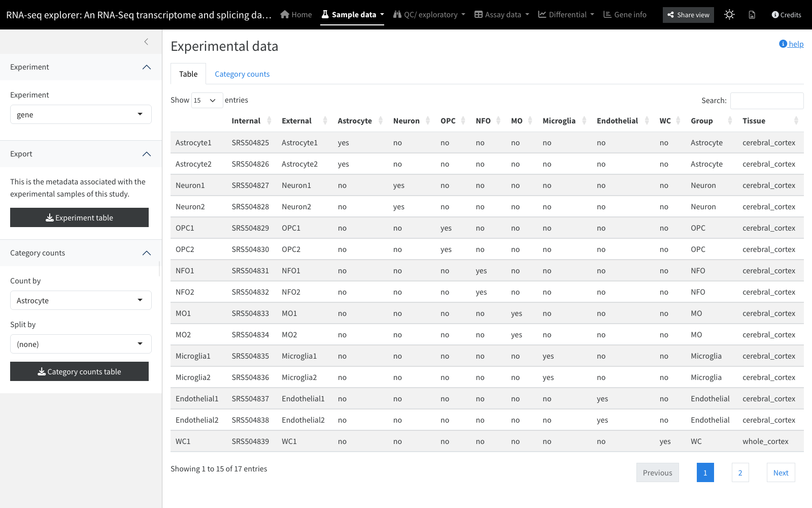Click 'Showing 1 to 15 of 17 entries'
This screenshot has width=812, height=508.
[x=219, y=469]
